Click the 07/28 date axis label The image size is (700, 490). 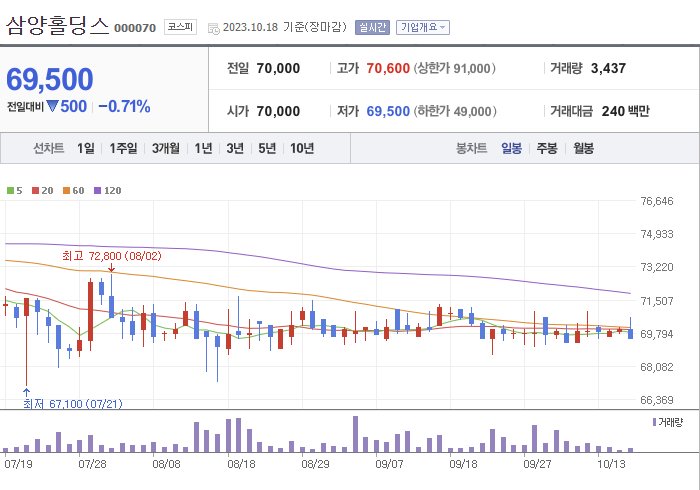point(92,464)
